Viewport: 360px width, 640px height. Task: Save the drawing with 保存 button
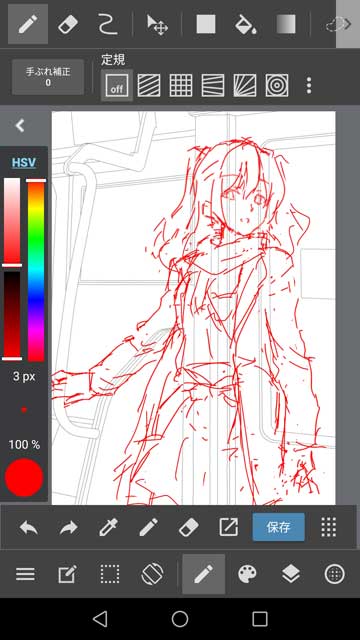278,527
